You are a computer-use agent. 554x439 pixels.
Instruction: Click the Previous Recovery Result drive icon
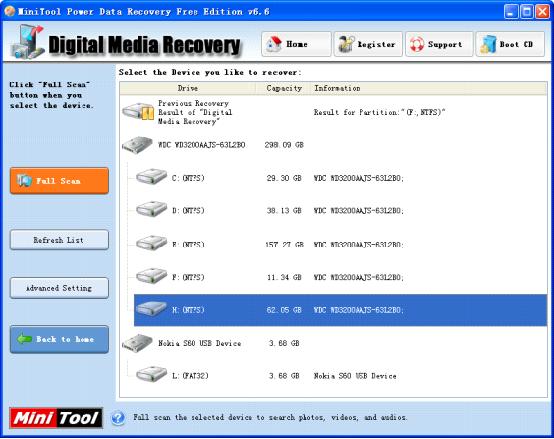[138, 112]
